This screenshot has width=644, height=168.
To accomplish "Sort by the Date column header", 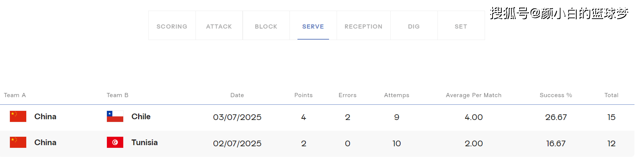I will [x=237, y=95].
